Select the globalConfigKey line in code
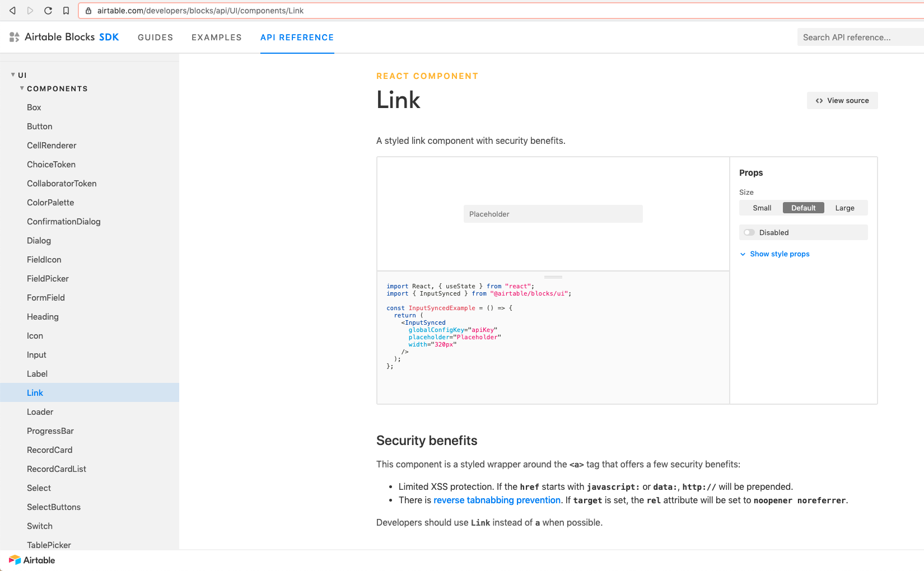The image size is (924, 571). pos(452,330)
